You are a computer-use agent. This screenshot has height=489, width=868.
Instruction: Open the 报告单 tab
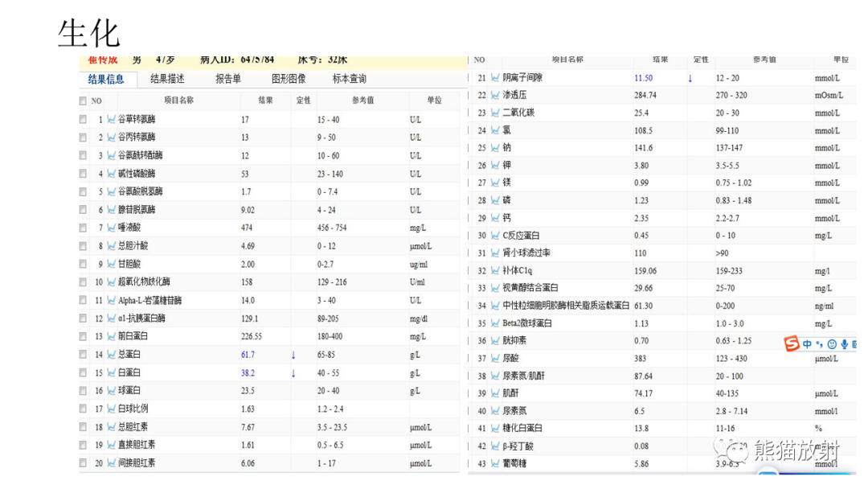(228, 79)
